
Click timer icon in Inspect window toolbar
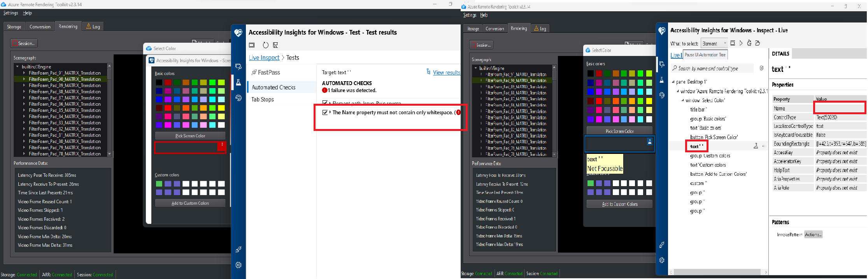click(749, 43)
